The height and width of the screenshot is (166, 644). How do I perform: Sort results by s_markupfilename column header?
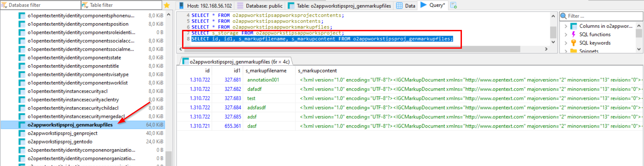(x=266, y=71)
